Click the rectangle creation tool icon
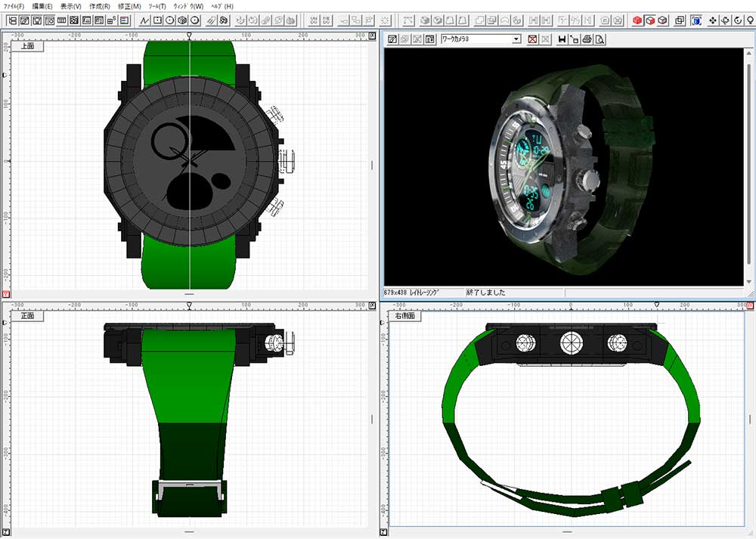The width and height of the screenshot is (756, 539). (x=157, y=20)
